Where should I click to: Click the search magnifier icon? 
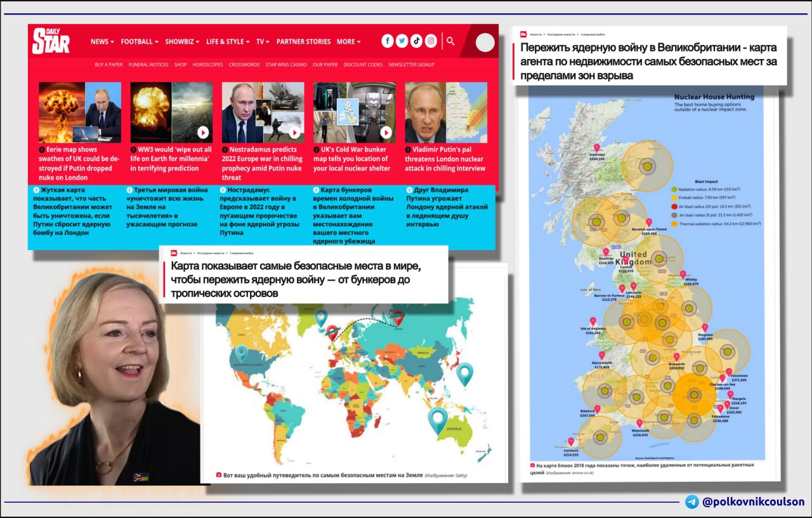pyautogui.click(x=450, y=41)
